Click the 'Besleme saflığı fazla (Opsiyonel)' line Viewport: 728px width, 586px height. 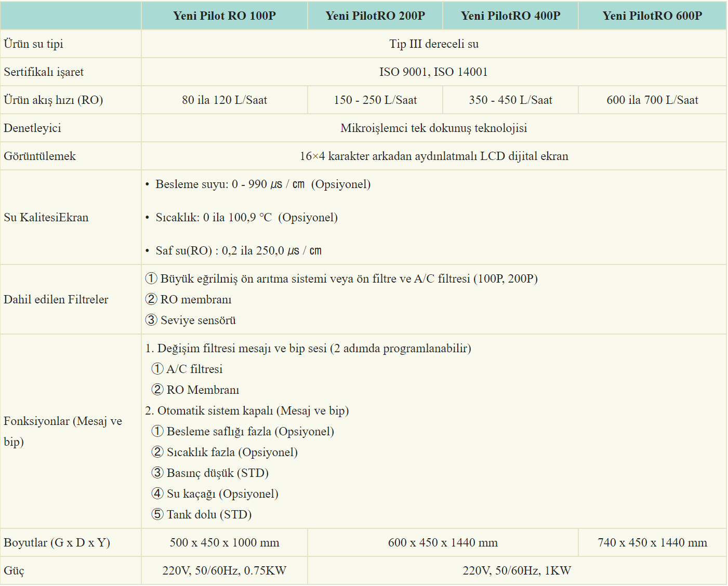(243, 431)
